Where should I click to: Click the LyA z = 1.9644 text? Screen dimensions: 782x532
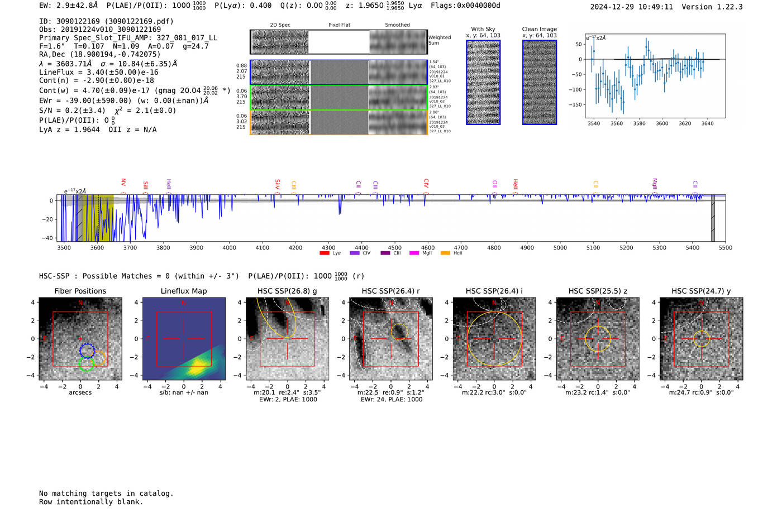[69, 130]
